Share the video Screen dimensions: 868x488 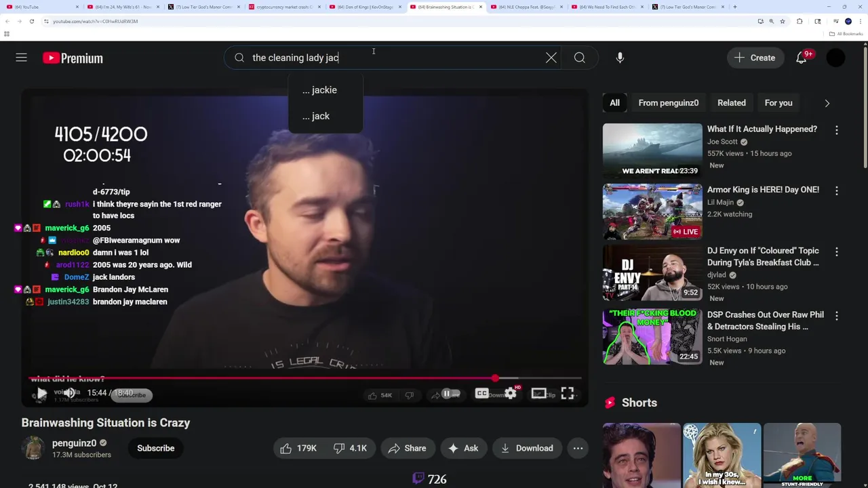tap(408, 448)
